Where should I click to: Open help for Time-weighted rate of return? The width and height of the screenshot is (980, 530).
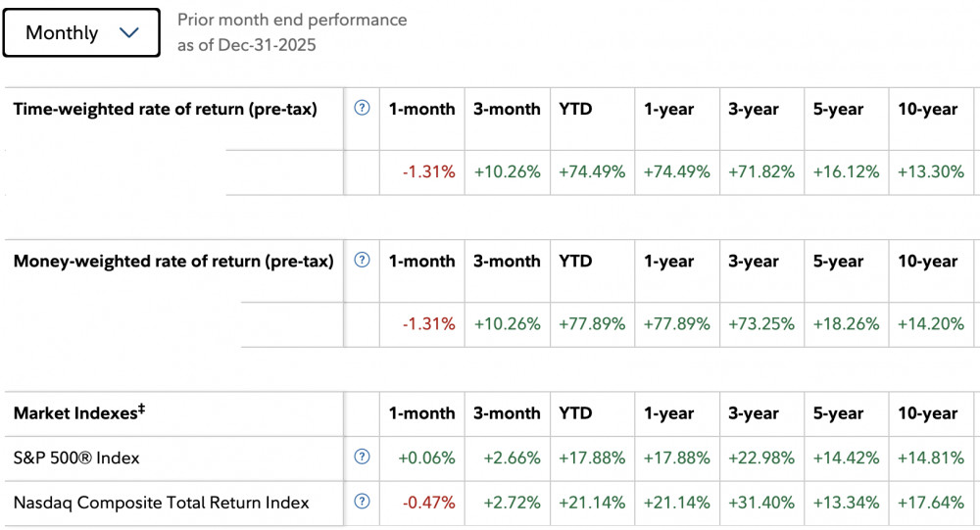(362, 109)
